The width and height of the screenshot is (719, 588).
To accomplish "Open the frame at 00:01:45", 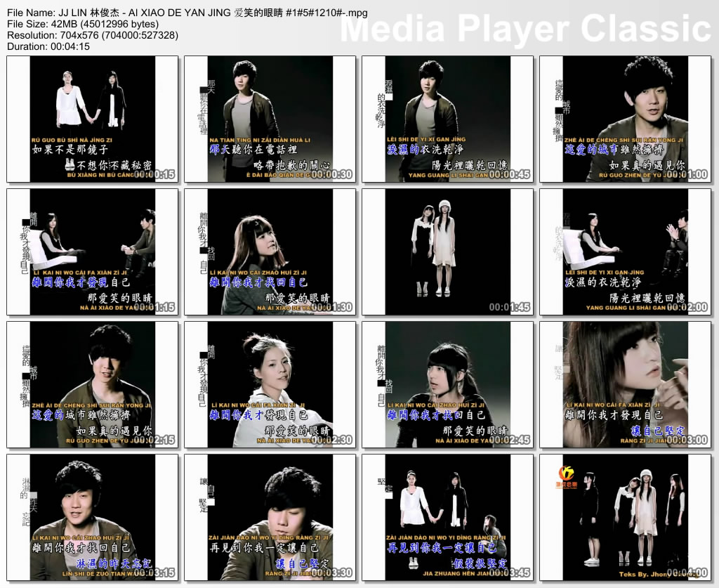I will 447,251.
